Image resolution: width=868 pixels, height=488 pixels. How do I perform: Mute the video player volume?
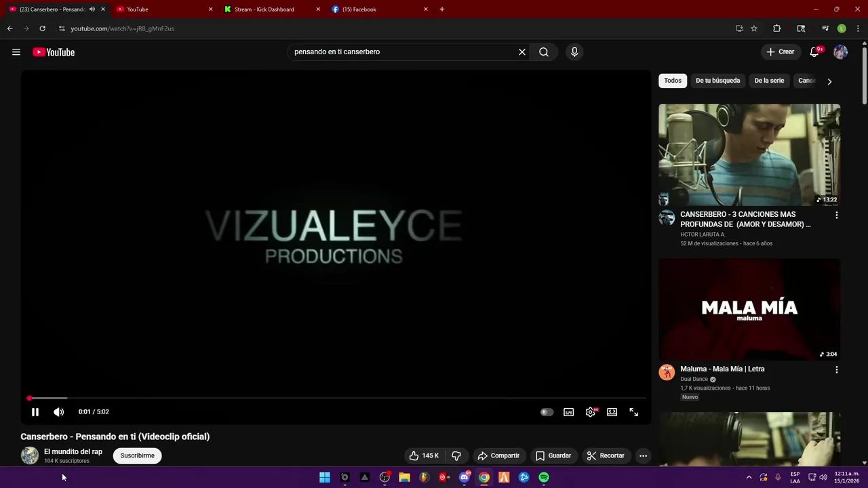coord(59,412)
